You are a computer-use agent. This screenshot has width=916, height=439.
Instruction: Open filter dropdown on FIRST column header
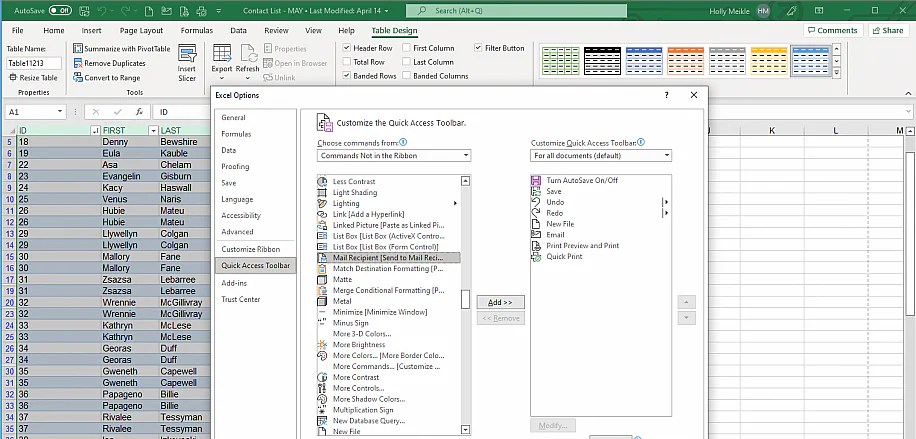coord(153,130)
